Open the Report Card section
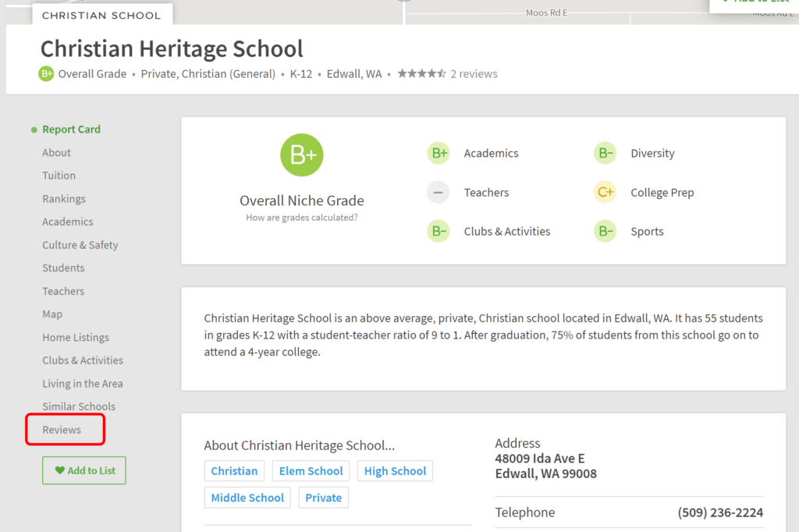This screenshot has width=799, height=532. coord(71,129)
